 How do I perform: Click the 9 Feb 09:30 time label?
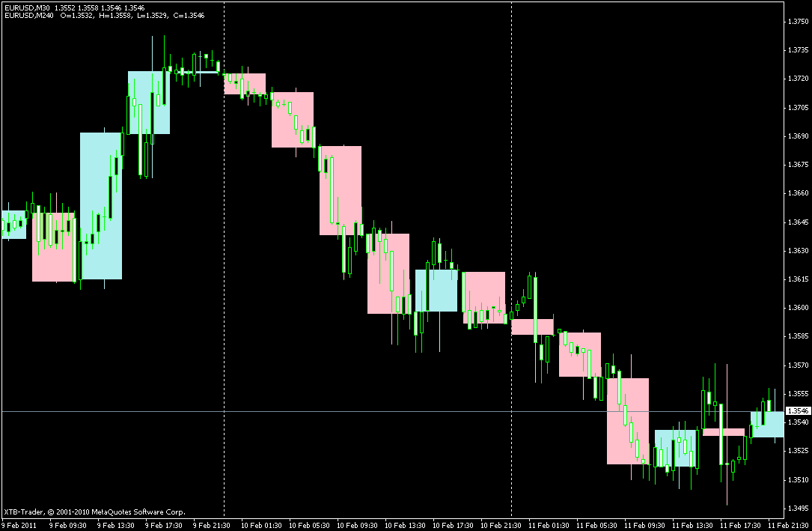[68, 525]
